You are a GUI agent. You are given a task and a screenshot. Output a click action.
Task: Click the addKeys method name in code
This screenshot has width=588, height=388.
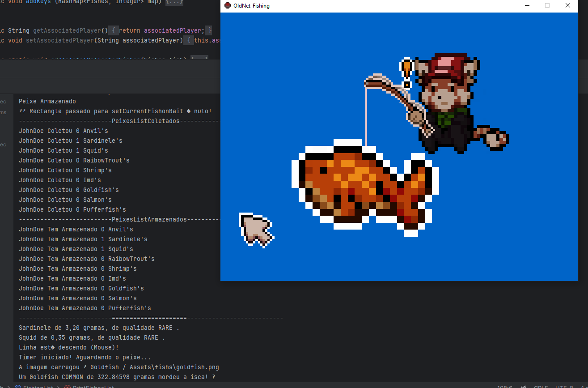pyautogui.click(x=38, y=2)
